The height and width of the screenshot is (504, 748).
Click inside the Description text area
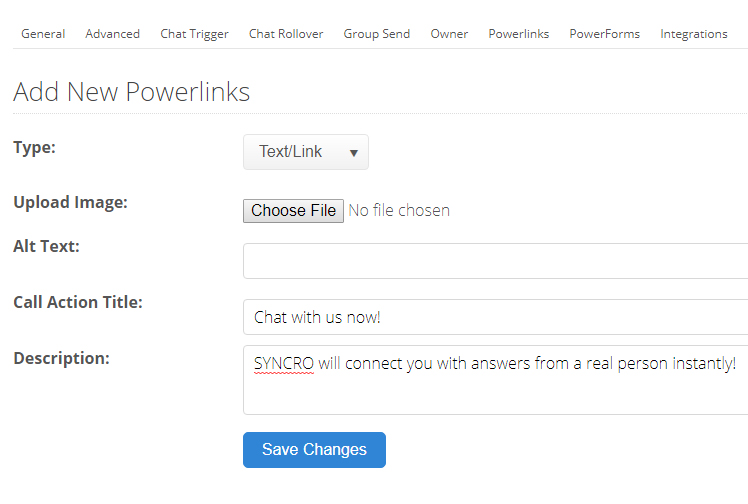pos(496,380)
